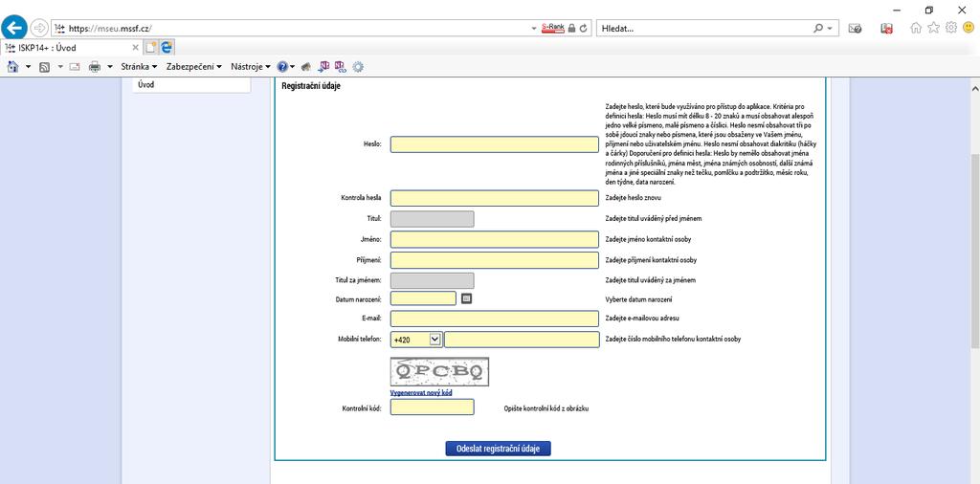
Task: Refresh the page with the reload arrow
Action: (x=583, y=29)
